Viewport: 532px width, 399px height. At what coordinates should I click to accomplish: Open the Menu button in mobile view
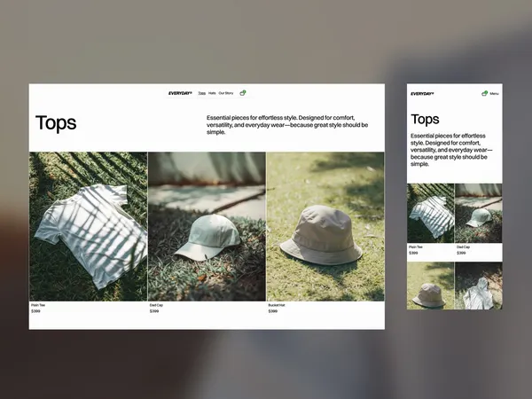[x=495, y=94]
